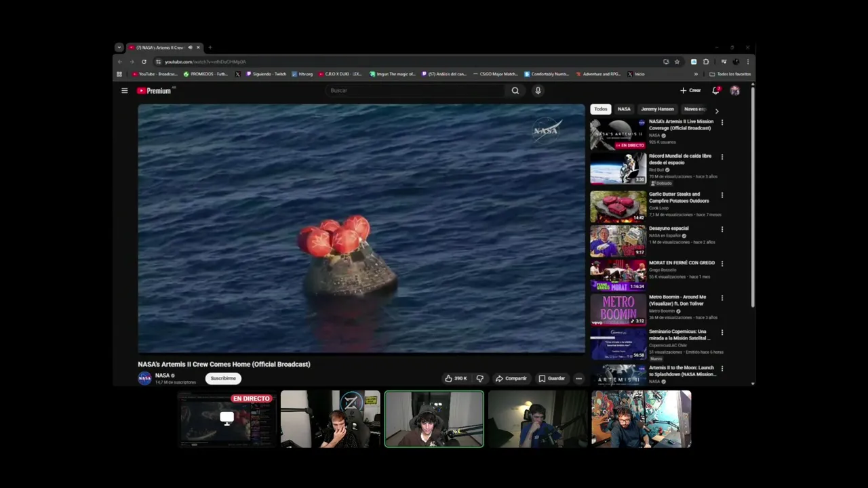Start voice search with the microphone icon

[x=538, y=91]
